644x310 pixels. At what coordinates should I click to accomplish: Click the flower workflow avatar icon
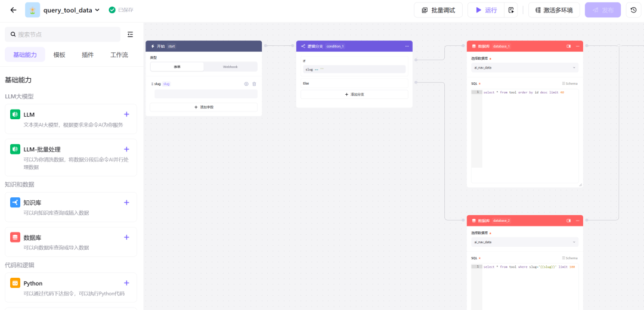32,10
